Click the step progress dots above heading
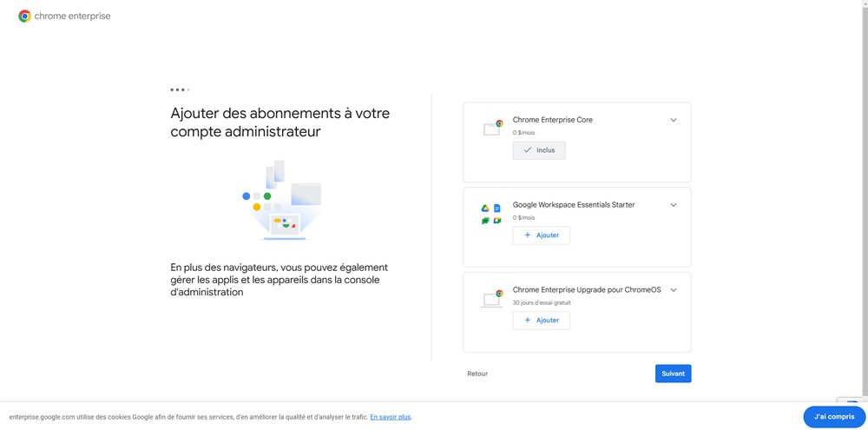868x430 pixels. tap(180, 89)
